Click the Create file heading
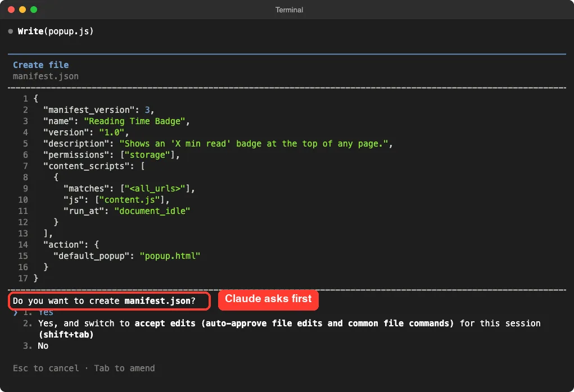 [41, 65]
